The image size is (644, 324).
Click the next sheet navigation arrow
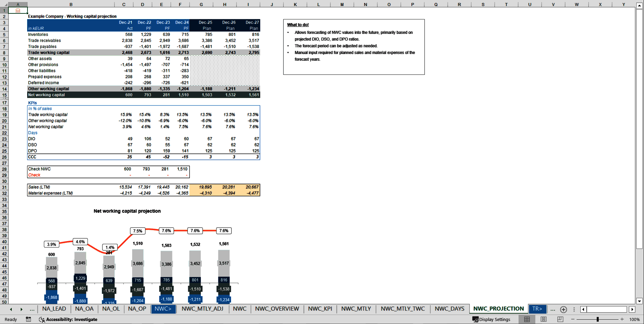(x=21, y=309)
